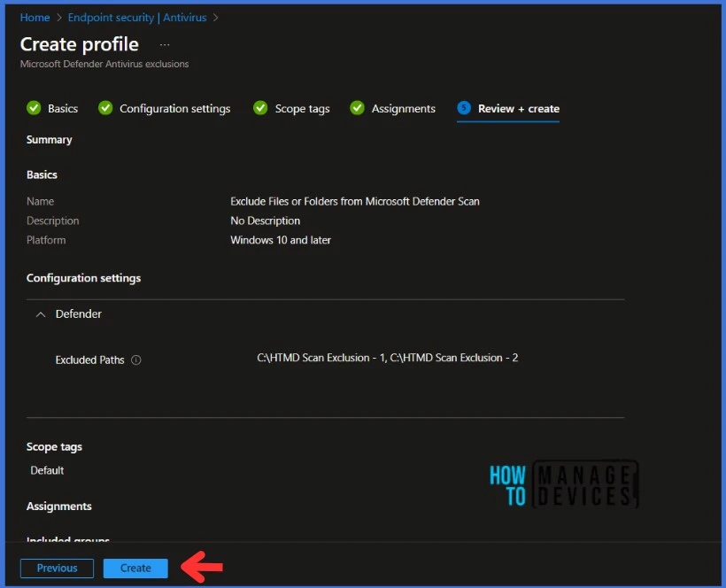
Task: Open Endpoint security | Antivirus breadcrumb
Action: click(x=137, y=18)
